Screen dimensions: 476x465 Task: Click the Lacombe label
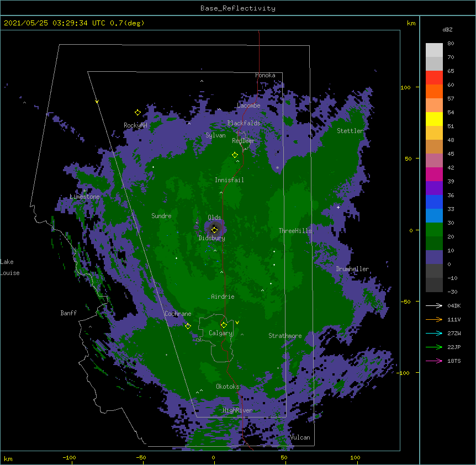(248, 105)
